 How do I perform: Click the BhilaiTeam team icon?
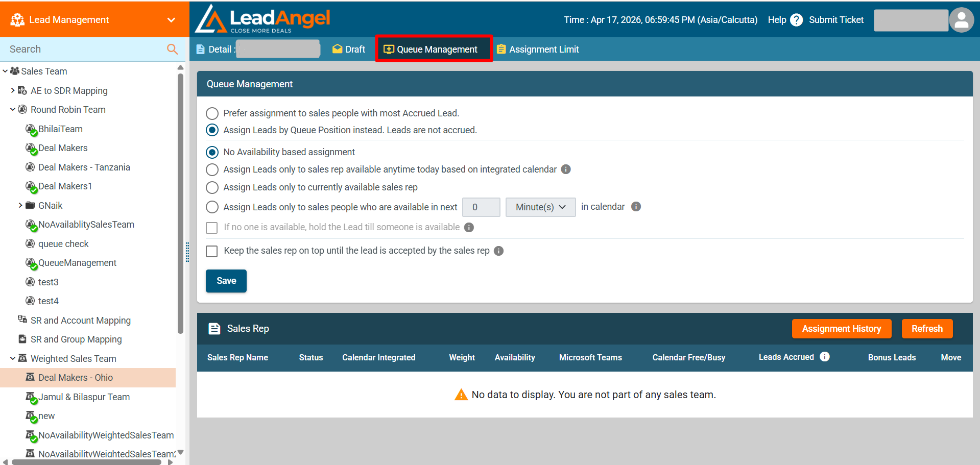pyautogui.click(x=31, y=130)
